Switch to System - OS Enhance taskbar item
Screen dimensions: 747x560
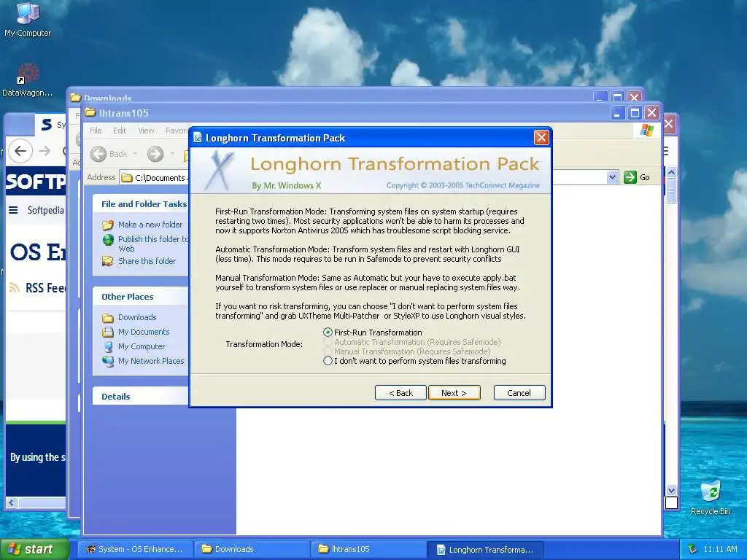pyautogui.click(x=135, y=549)
